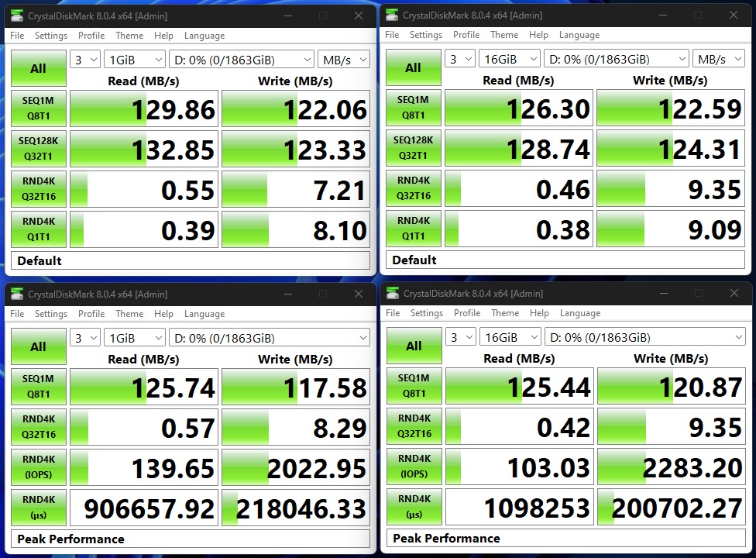Start RND4K (μs) test in bottom-right window
Image resolution: width=756 pixels, height=558 pixels.
[414, 506]
